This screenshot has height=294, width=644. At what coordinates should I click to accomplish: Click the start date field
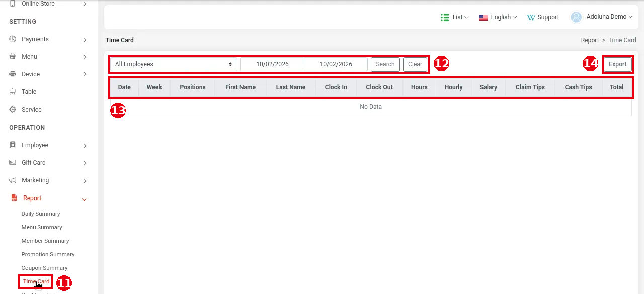point(272,64)
